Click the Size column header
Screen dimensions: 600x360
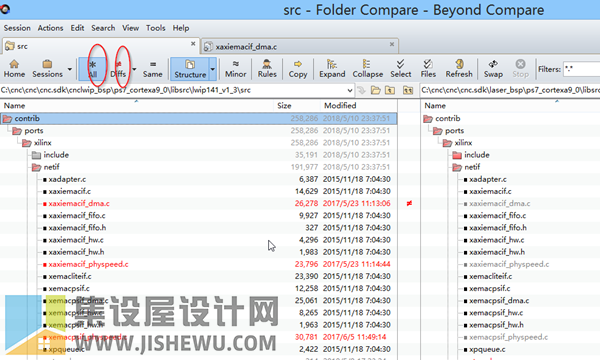point(297,106)
